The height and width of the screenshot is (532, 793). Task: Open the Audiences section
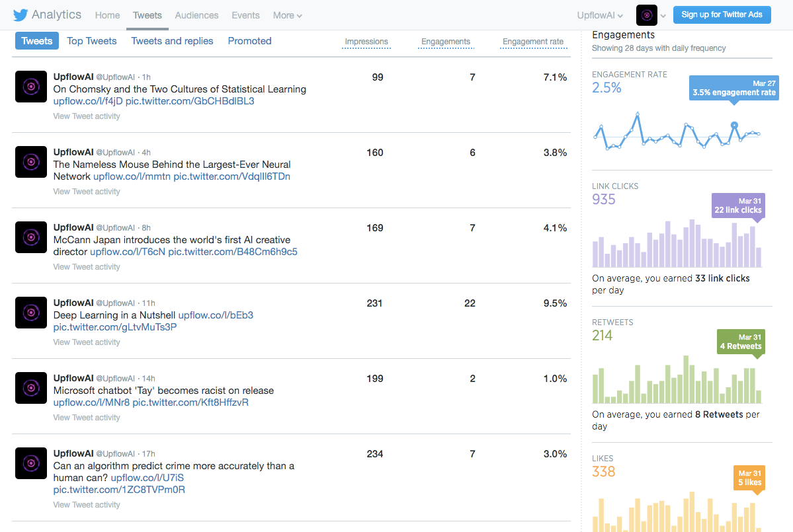(x=196, y=16)
